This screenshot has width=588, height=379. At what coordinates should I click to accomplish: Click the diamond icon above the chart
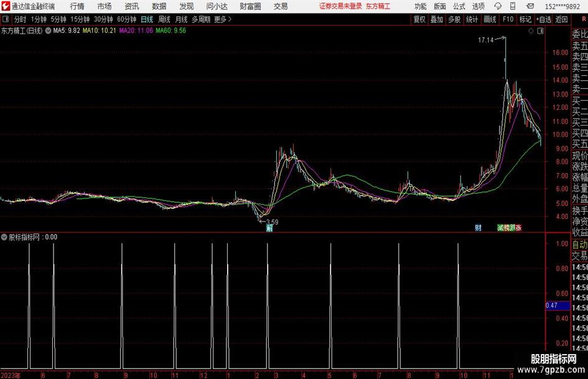[x=531, y=31]
